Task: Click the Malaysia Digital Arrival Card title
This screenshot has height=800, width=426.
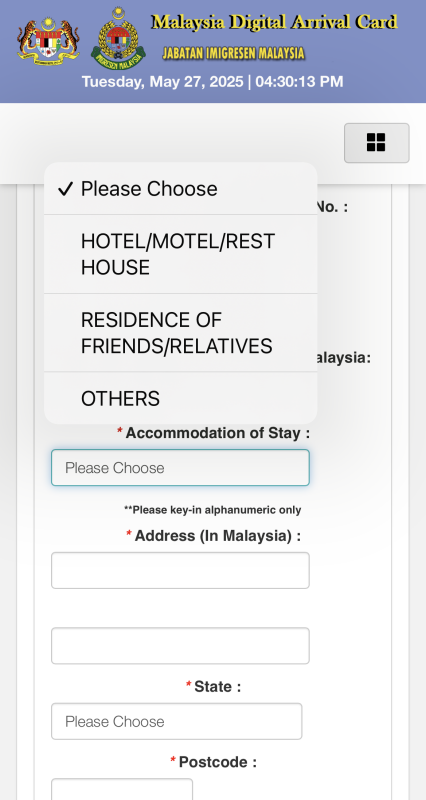Action: pyautogui.click(x=274, y=22)
